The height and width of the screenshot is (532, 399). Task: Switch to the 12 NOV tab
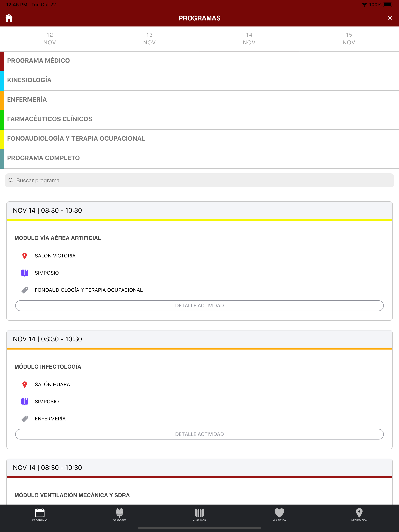pos(49,39)
